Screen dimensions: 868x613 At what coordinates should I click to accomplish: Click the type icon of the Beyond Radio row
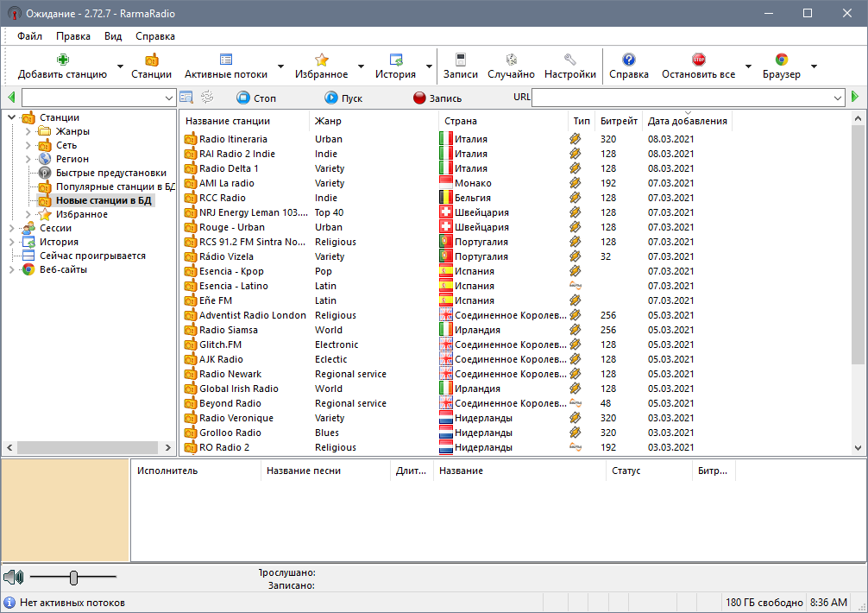(x=576, y=403)
